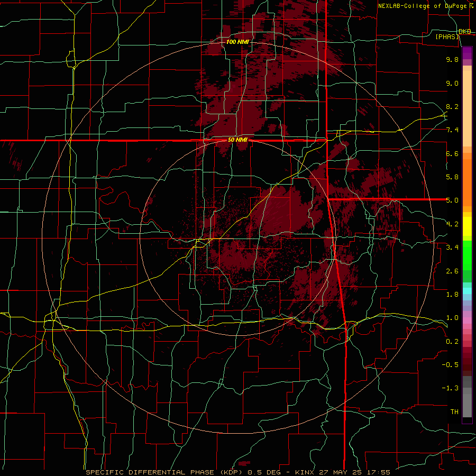Screen dimensions: 476x476
Task: Click the gray band of the color bar
Action: (467, 397)
